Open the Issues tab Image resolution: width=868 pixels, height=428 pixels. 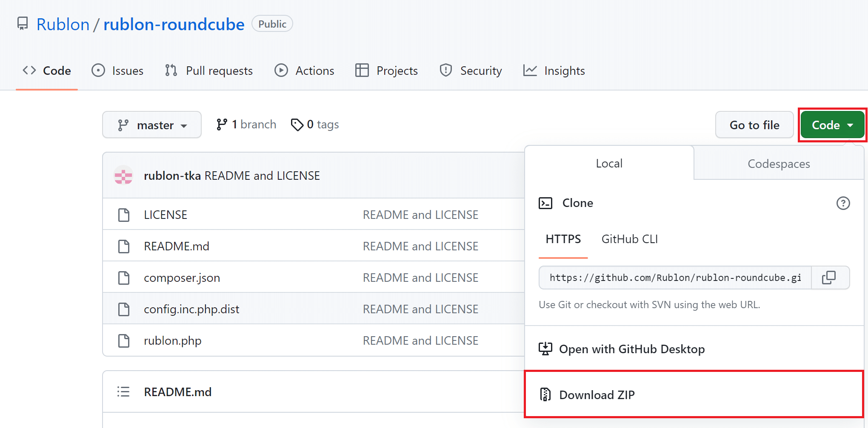[118, 71]
